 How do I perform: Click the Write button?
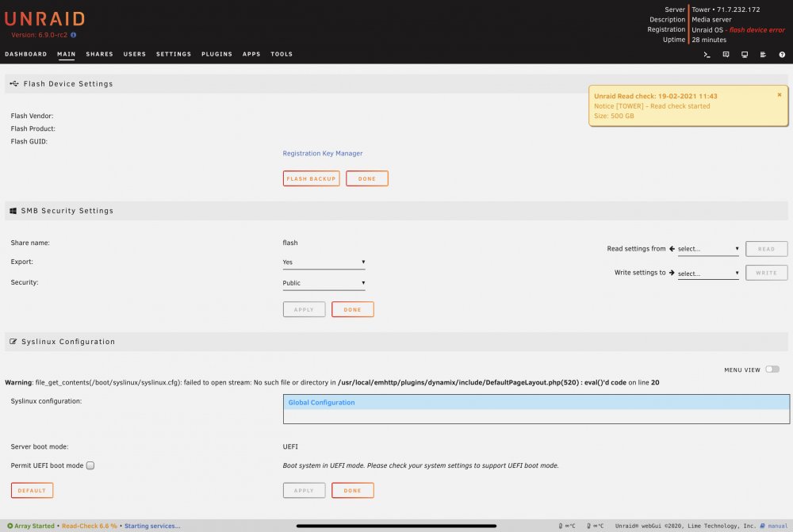(766, 273)
